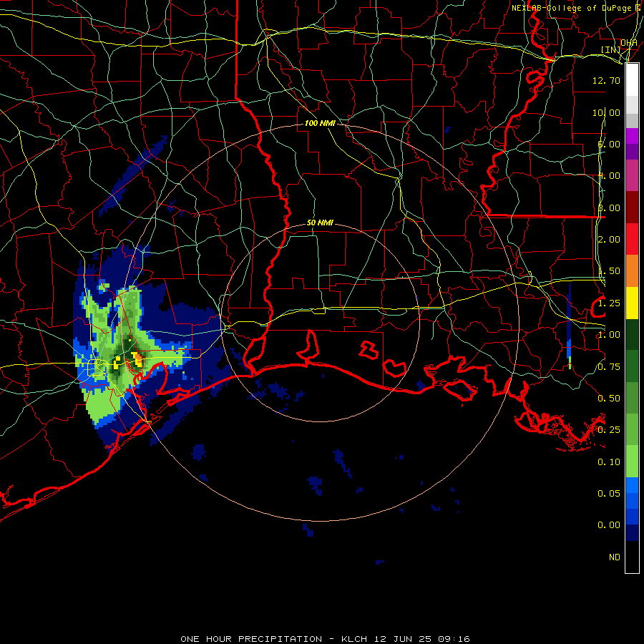Click the 2.00 legend value
Viewport: 644px width, 644px height.
point(609,240)
